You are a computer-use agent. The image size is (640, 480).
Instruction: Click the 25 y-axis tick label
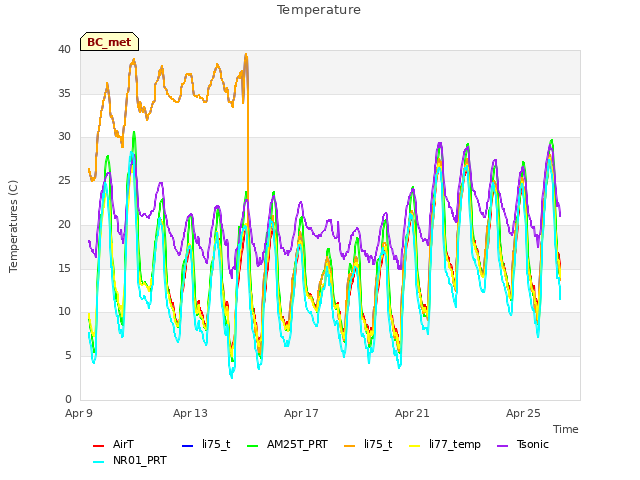64,180
